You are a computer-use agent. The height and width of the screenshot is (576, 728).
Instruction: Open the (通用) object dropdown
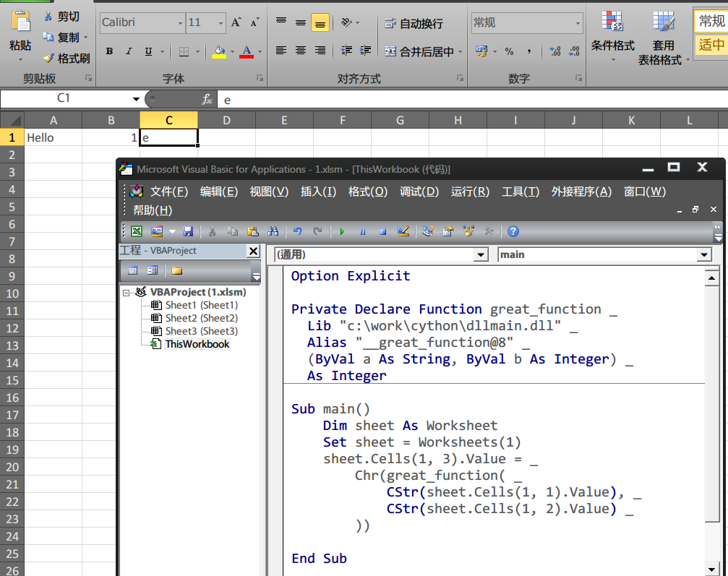[x=480, y=255]
